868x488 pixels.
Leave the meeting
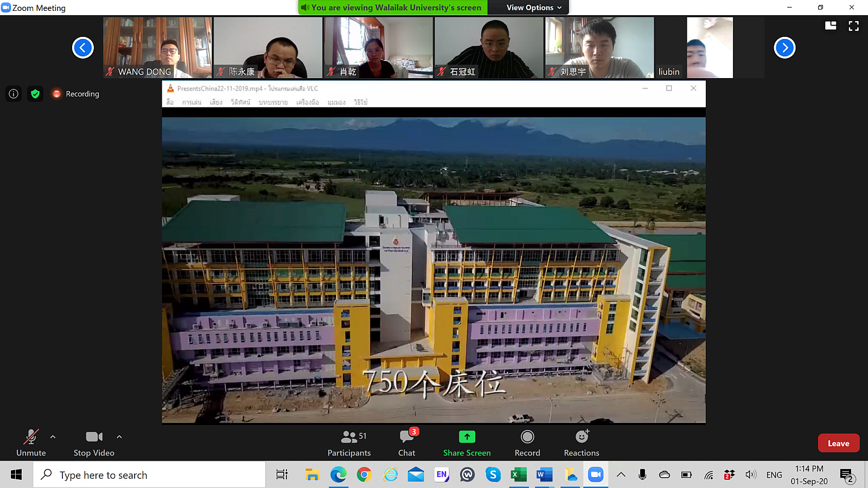point(838,443)
